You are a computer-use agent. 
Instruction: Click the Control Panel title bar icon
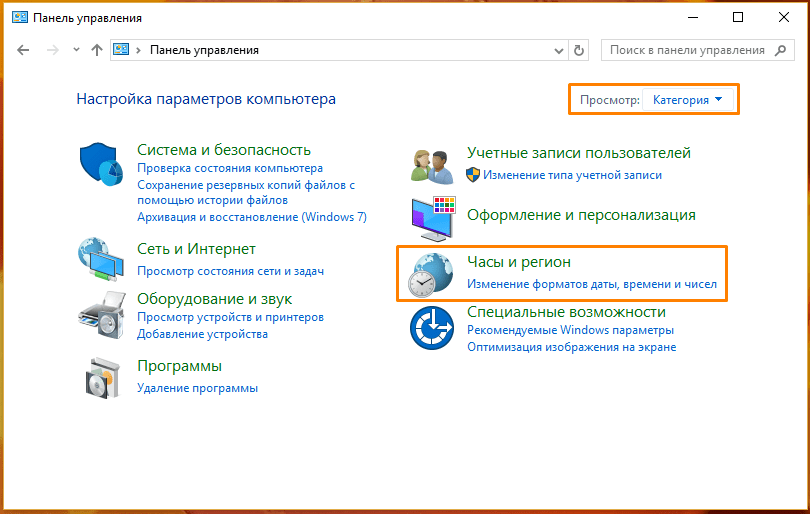point(20,18)
